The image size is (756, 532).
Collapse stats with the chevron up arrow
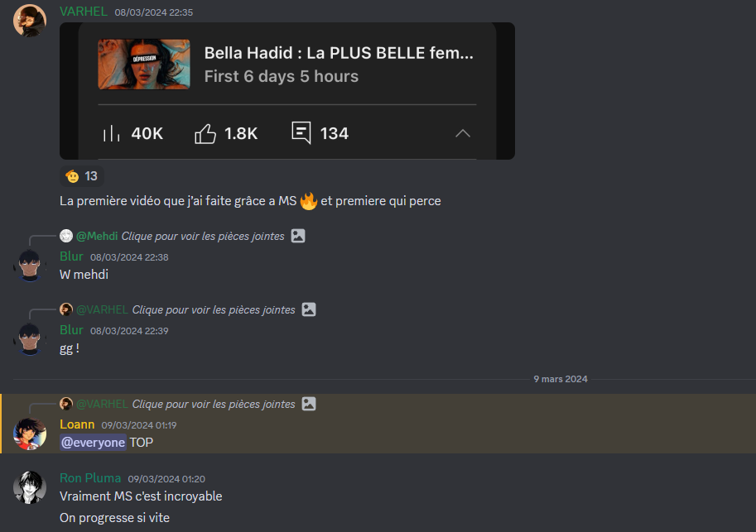click(463, 133)
